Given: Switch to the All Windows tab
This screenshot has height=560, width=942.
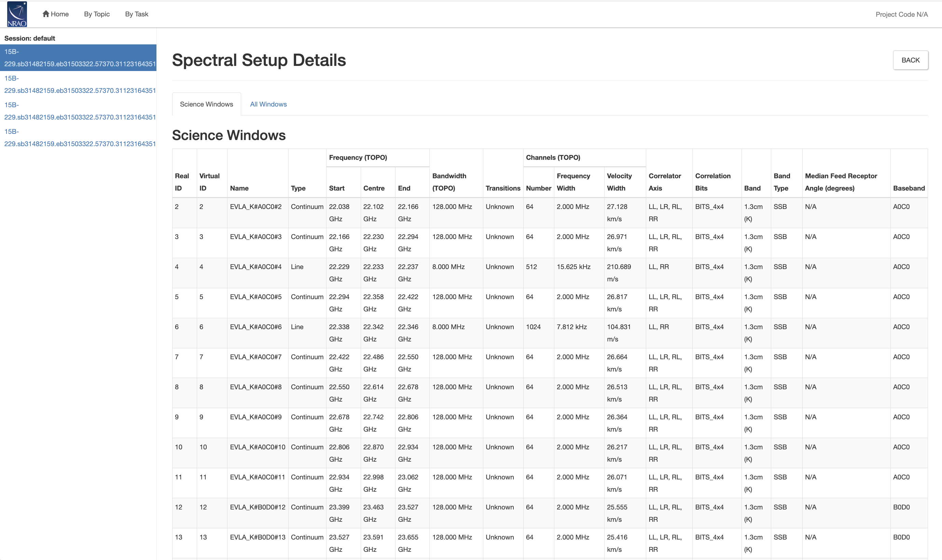Looking at the screenshot, I should point(268,104).
